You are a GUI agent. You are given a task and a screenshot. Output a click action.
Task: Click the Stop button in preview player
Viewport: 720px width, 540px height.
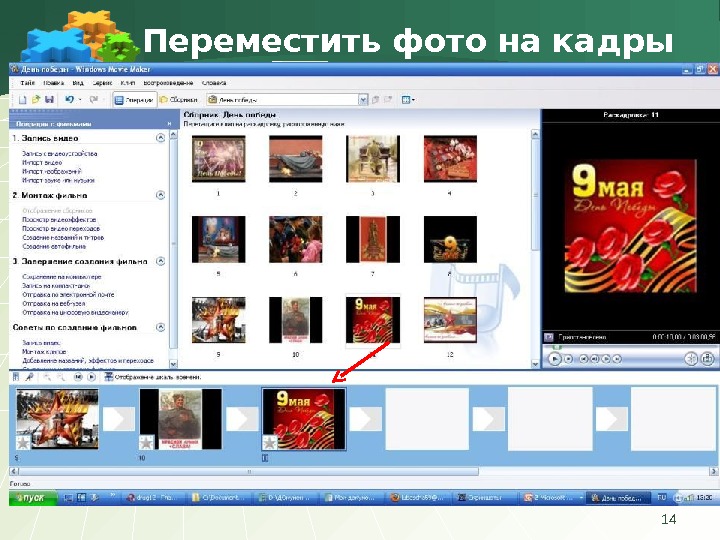(x=568, y=359)
